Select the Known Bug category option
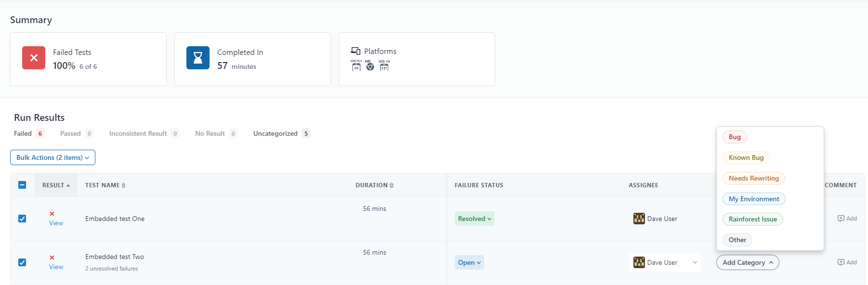This screenshot has height=285, width=868. (746, 157)
